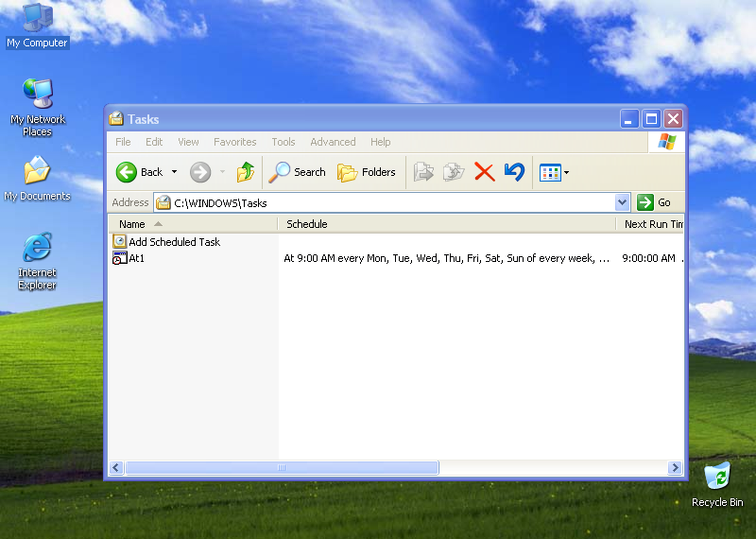Select the Add Scheduled Task item
Image resolution: width=756 pixels, height=539 pixels.
coord(166,242)
